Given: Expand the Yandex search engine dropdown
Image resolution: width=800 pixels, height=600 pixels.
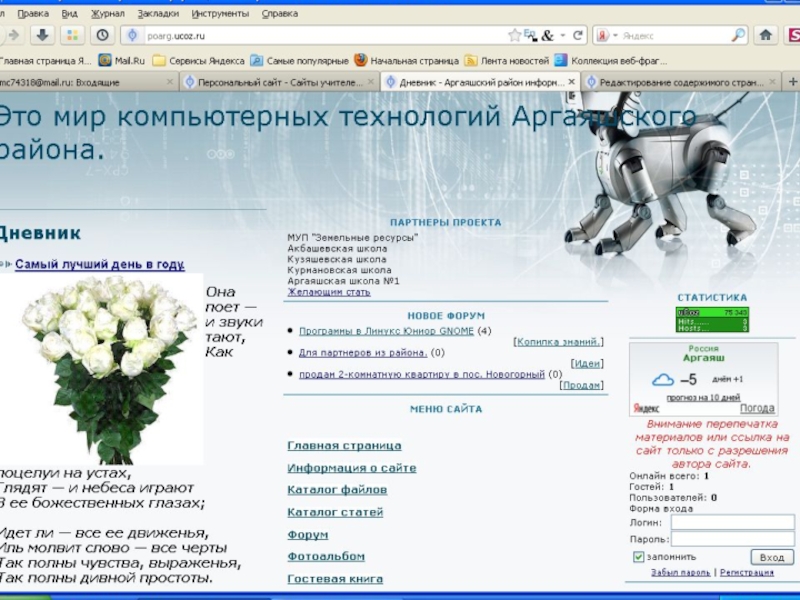Looking at the screenshot, I should (615, 35).
